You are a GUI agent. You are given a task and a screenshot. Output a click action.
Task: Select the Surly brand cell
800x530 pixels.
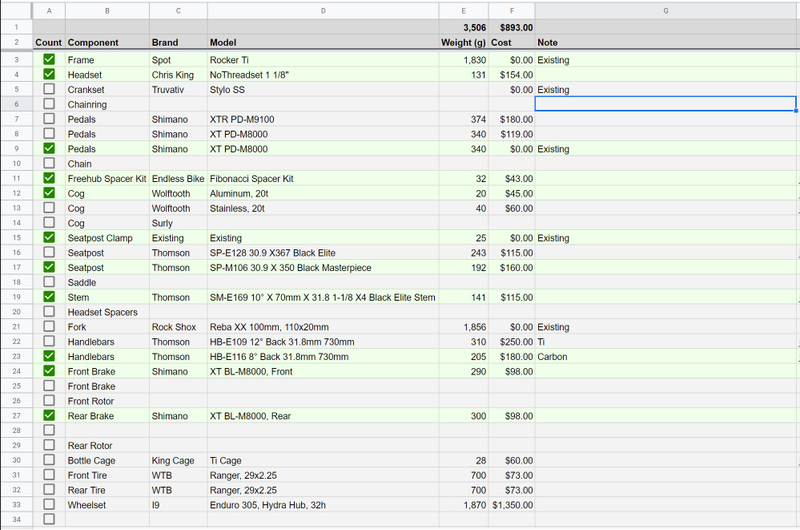pos(178,223)
